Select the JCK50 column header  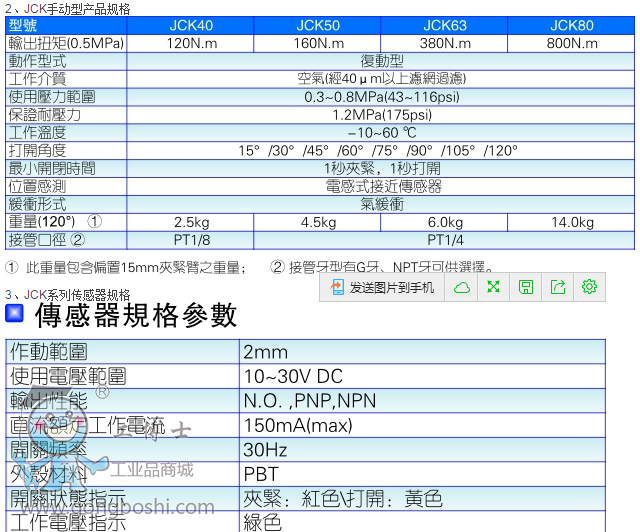317,26
